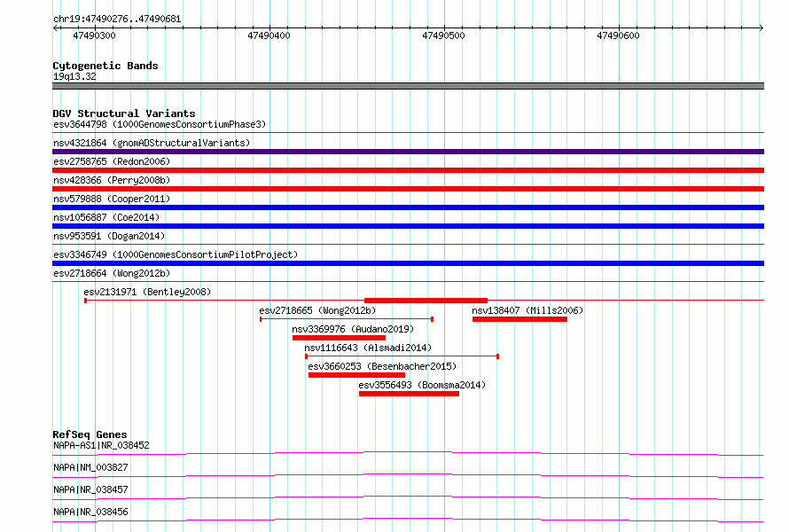The image size is (789, 532).
Task: Click the esv2131971 Bentley2008 label
Action: pos(147,292)
